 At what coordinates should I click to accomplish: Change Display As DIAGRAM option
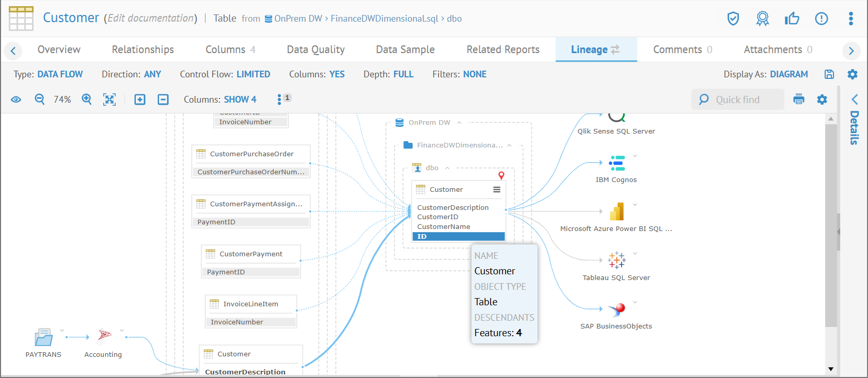[789, 74]
